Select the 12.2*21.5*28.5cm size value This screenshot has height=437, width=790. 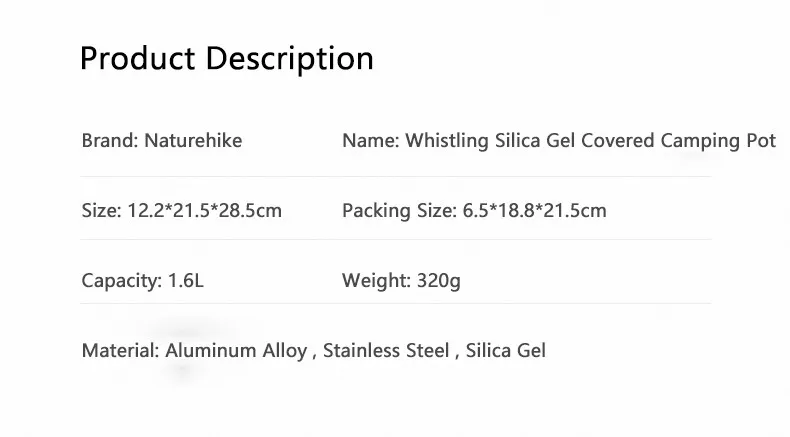pos(205,211)
